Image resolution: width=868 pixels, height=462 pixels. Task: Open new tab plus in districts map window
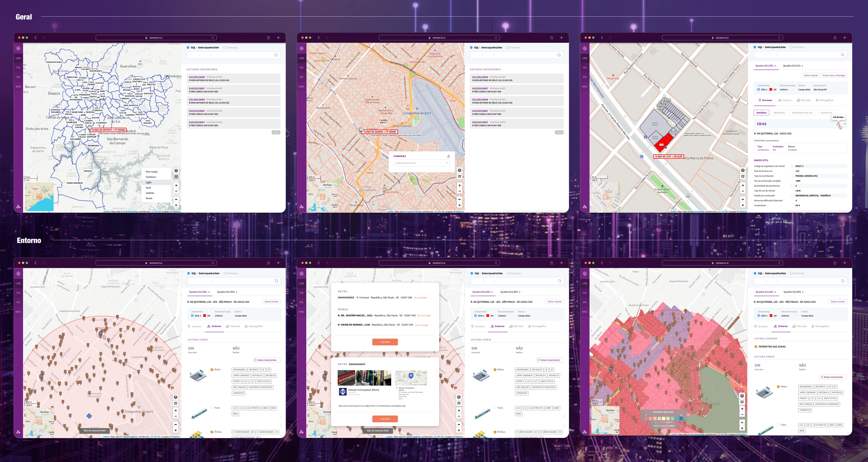[278, 38]
